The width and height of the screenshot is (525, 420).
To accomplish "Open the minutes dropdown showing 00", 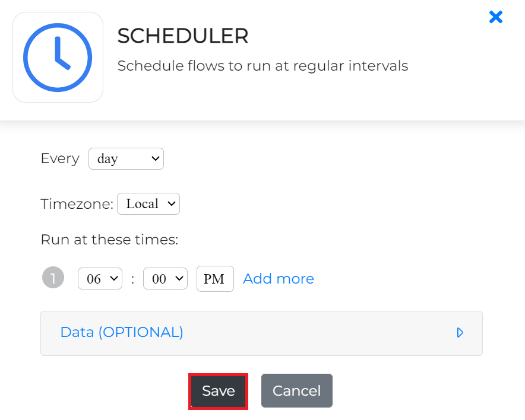I will (x=165, y=279).
